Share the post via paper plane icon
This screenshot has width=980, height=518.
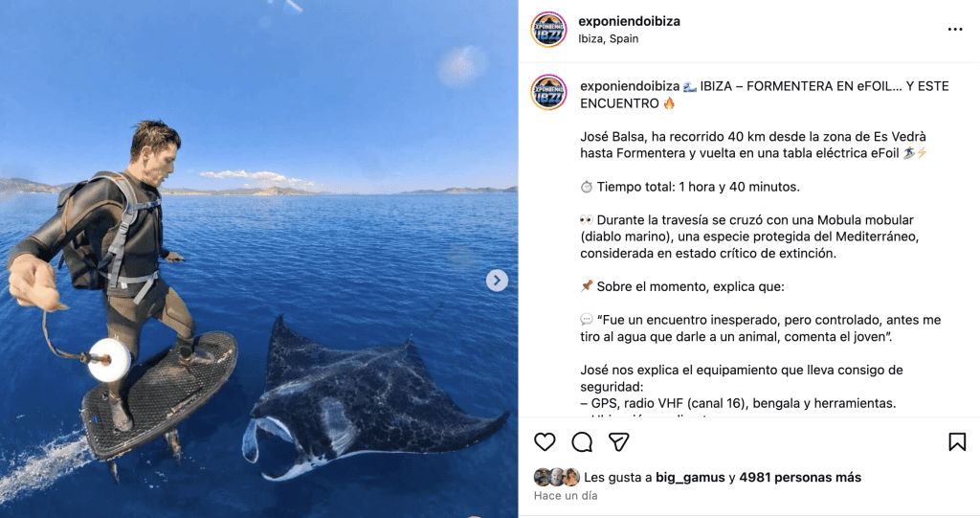coord(618,442)
